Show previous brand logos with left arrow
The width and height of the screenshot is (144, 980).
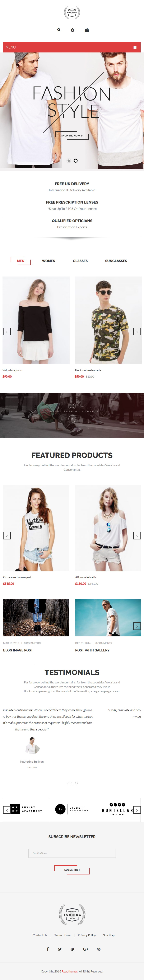pyautogui.click(x=7, y=810)
